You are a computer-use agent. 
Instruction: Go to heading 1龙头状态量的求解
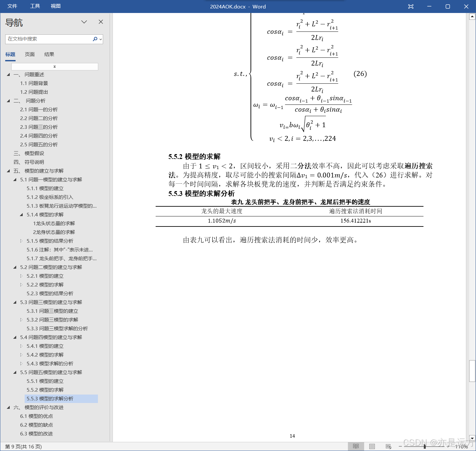coord(54,224)
